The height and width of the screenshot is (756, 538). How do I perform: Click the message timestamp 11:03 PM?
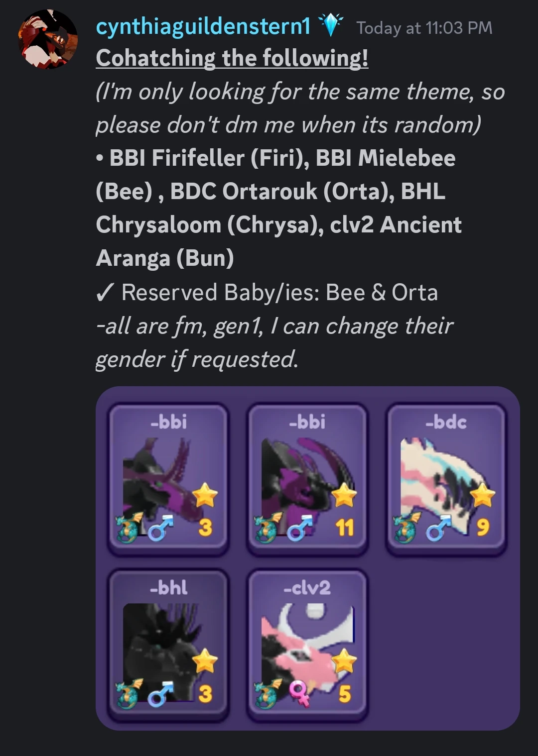424,28
